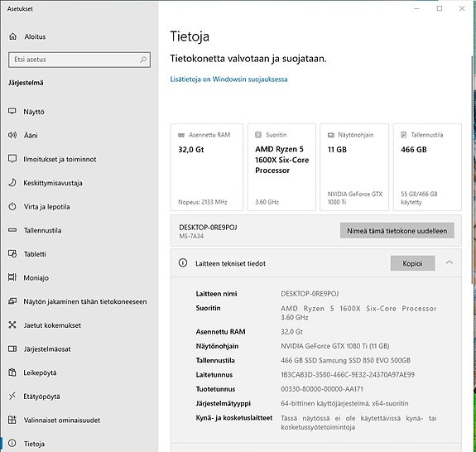Click the disk icon in Tallennustila card

point(404,134)
